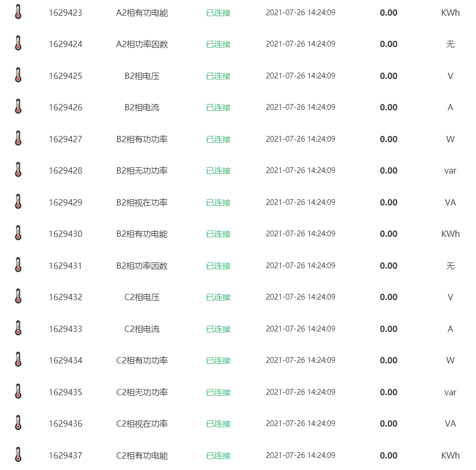Click 已连接 status of C2相视在功率 row

(x=218, y=423)
